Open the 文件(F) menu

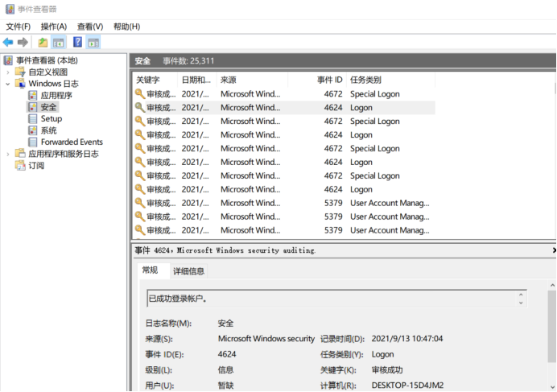[19, 27]
